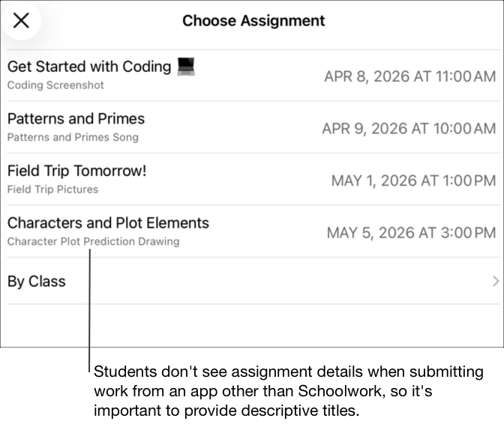Expand By Class using the chevron arrow

pos(495,282)
